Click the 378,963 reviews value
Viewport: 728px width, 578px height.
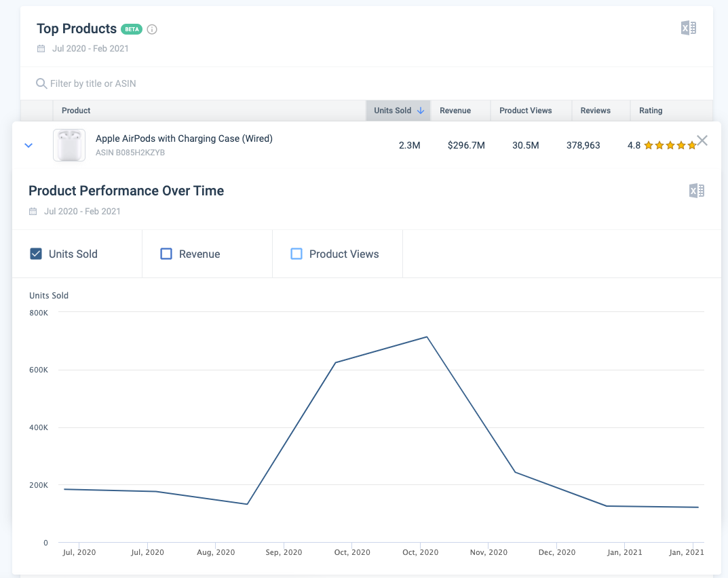pyautogui.click(x=583, y=145)
